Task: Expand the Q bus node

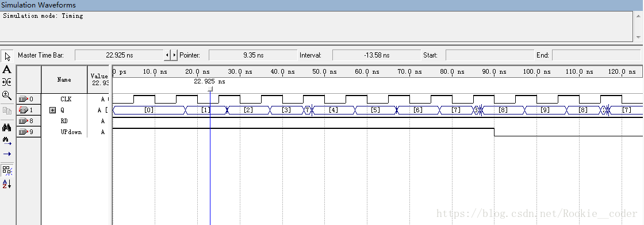Action: (52, 110)
